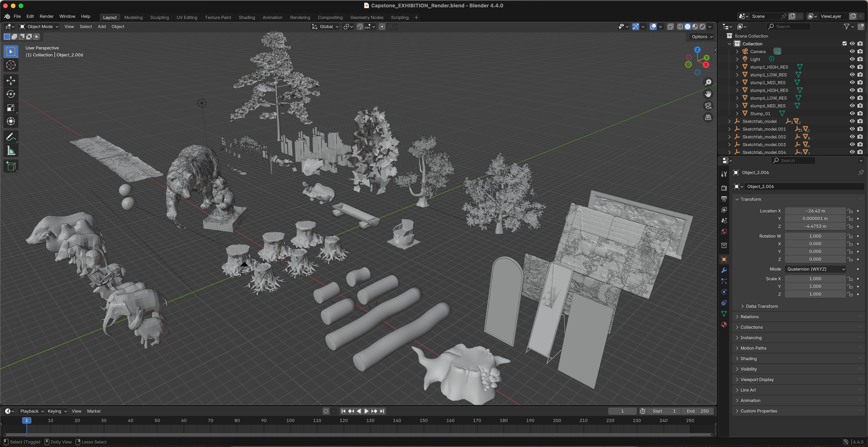Activate the Scale tool

[x=11, y=108]
